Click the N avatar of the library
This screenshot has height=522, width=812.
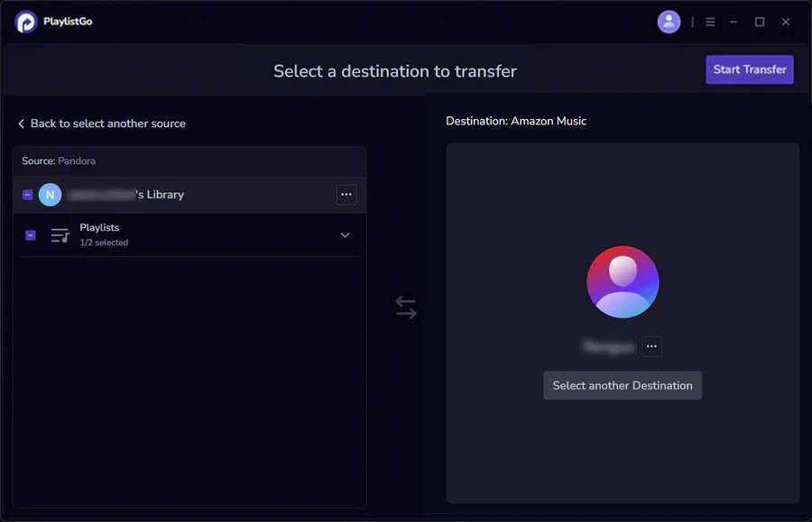point(51,195)
